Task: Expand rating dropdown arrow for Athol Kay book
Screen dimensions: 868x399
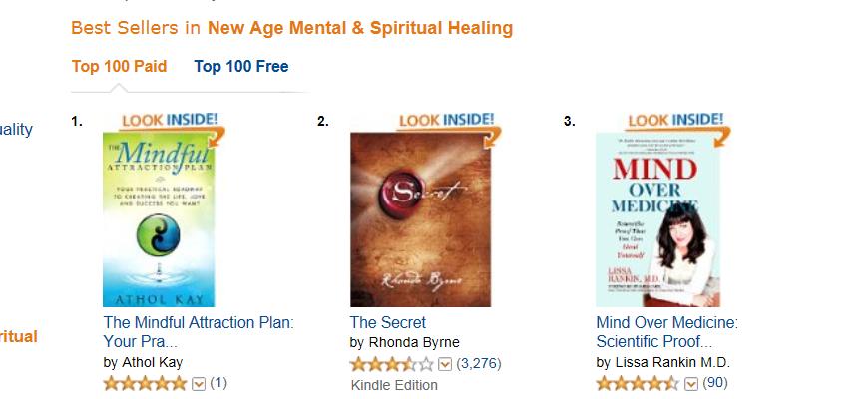Action: coord(199,383)
